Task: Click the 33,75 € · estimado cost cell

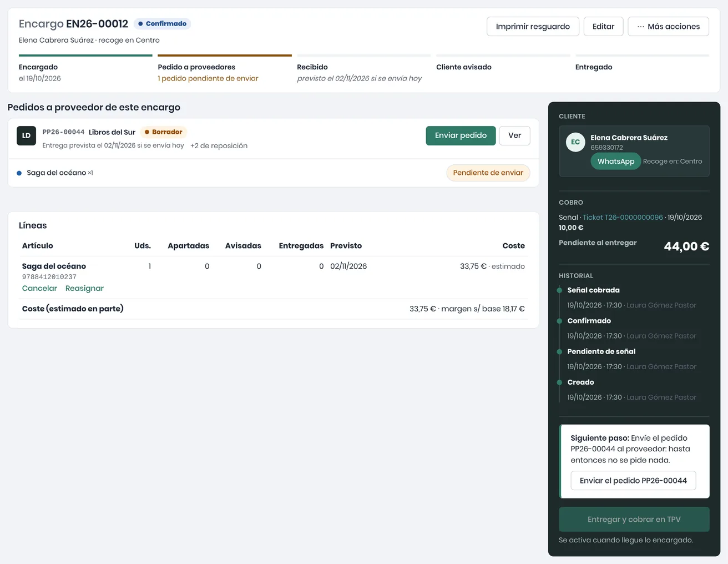Action: point(492,266)
